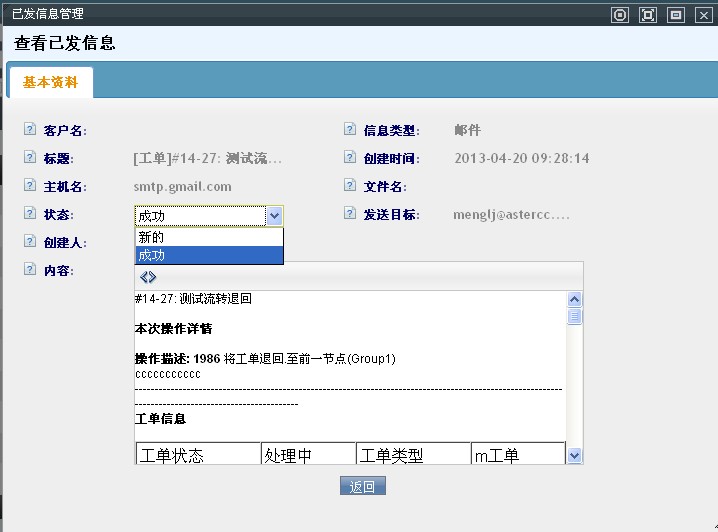Image resolution: width=718 pixels, height=532 pixels.
Task: Click the help icon beside 主机名
Action: click(30, 186)
